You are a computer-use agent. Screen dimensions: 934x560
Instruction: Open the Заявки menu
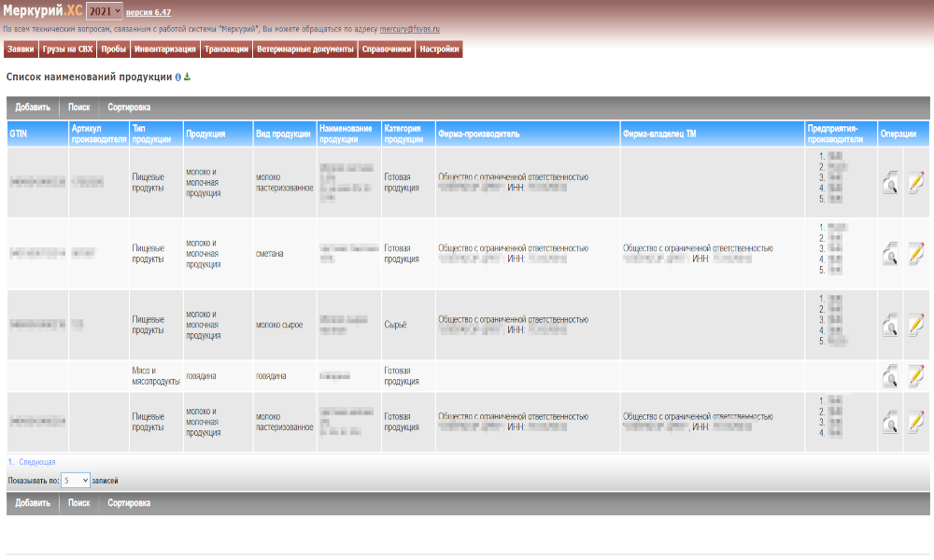pyautogui.click(x=21, y=49)
